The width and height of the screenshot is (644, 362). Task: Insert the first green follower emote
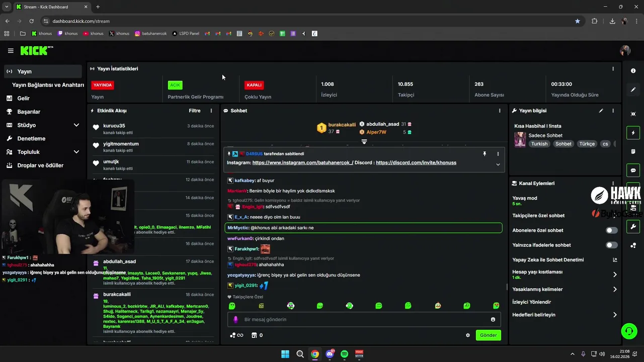[x=232, y=306]
